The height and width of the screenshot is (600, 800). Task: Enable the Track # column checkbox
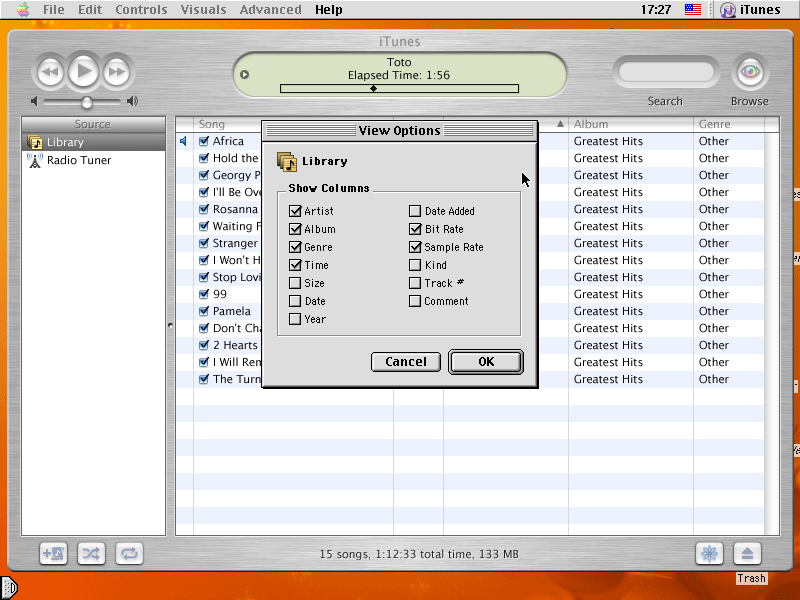tap(415, 283)
